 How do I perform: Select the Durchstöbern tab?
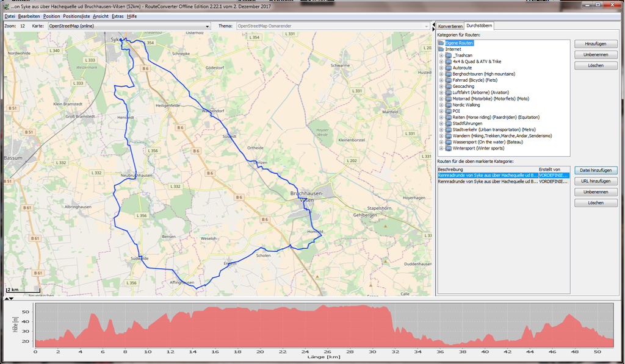click(479, 26)
